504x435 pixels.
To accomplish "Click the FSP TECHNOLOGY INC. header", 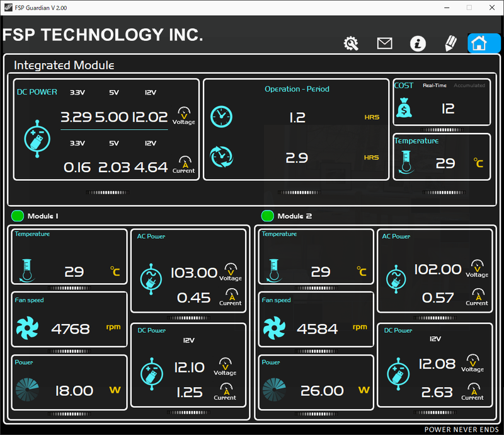I will [x=103, y=35].
